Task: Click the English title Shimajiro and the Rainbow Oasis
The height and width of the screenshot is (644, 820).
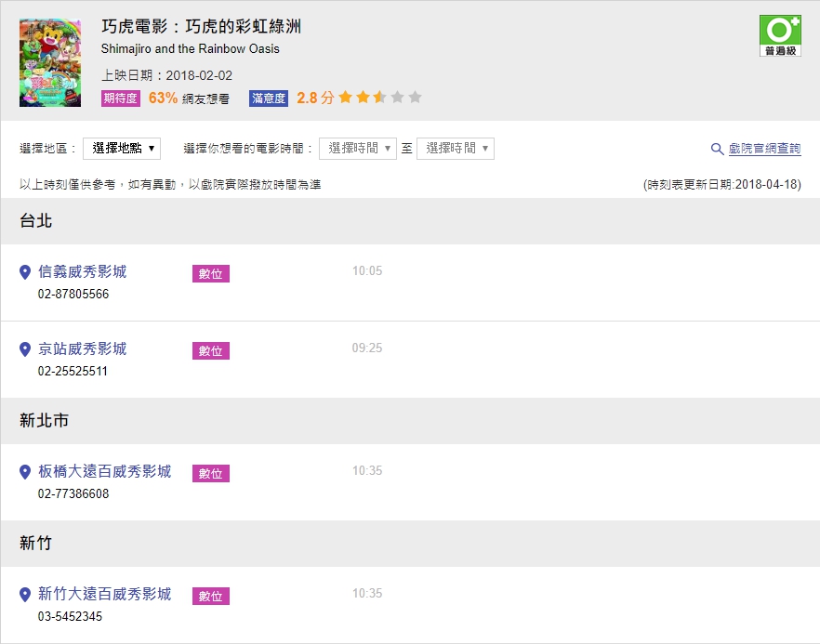Action: (191, 49)
